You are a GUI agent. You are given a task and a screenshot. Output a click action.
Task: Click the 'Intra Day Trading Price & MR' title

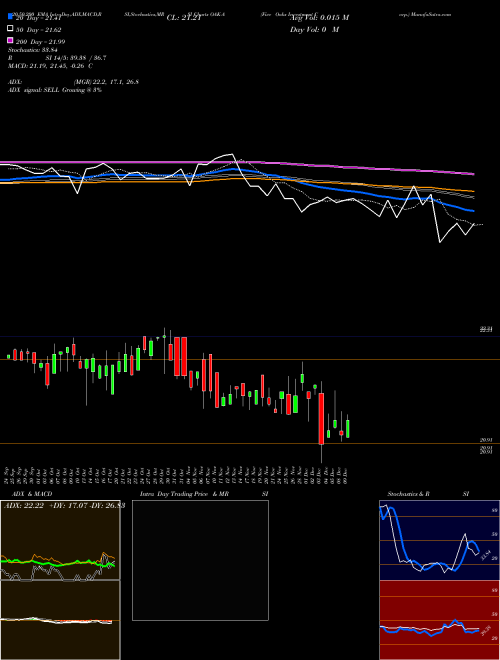184,494
